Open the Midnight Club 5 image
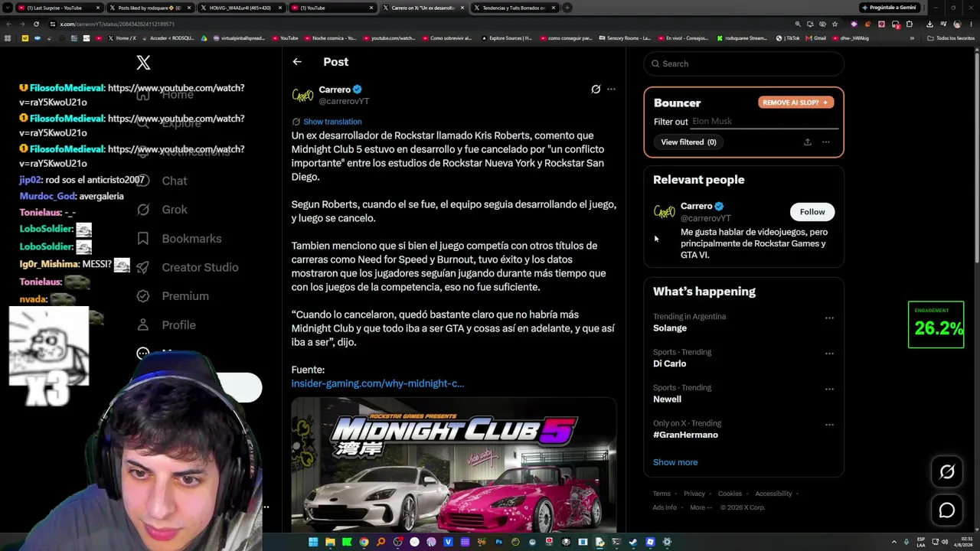Screen dimensions: 980x551 pos(453,465)
